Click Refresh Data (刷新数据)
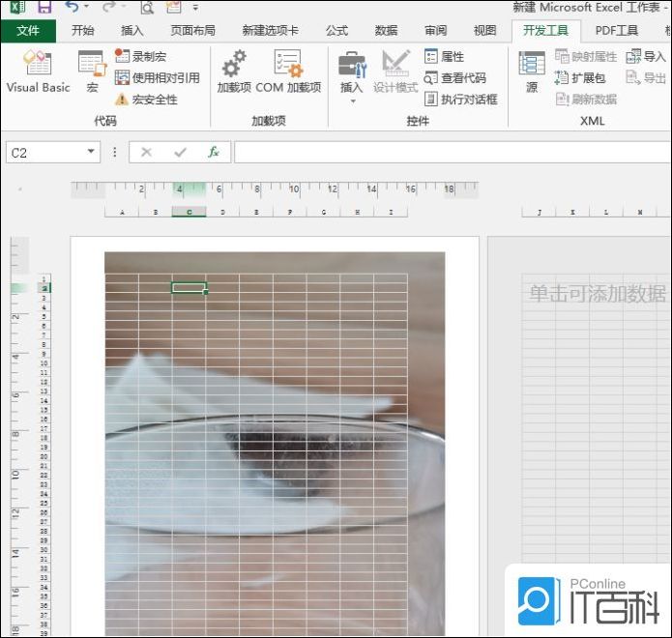The image size is (672, 638). (586, 100)
